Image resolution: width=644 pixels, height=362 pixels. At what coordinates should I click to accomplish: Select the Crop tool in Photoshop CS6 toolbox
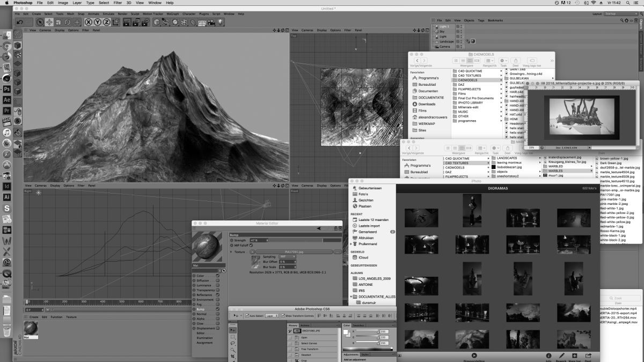(232, 356)
